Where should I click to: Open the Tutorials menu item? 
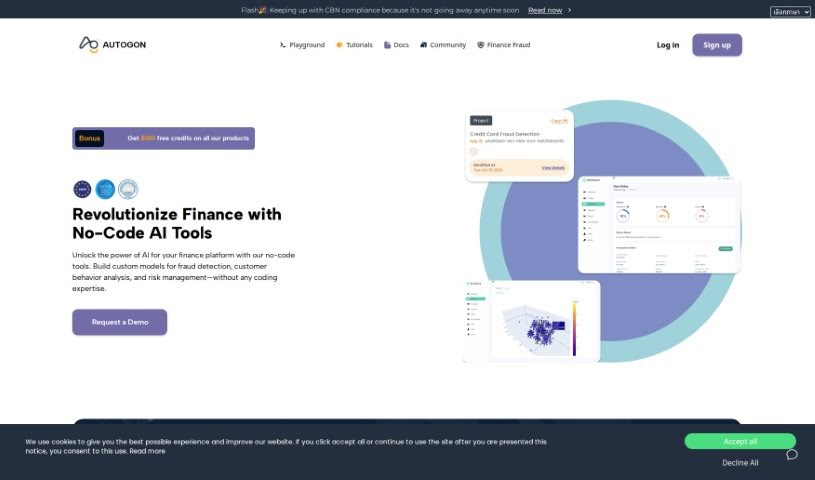354,45
